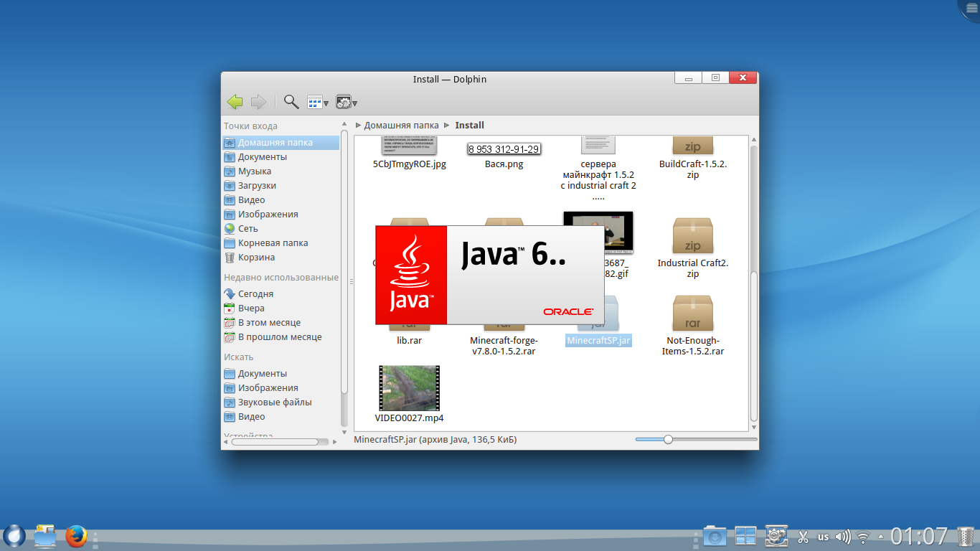Open Документы in the places panel
980x551 pixels.
[x=262, y=157]
